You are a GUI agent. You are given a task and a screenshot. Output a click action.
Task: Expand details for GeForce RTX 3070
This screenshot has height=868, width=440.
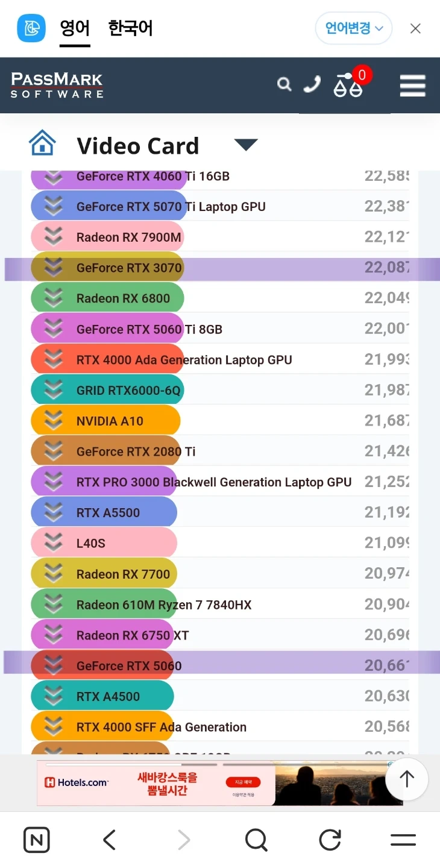(54, 268)
